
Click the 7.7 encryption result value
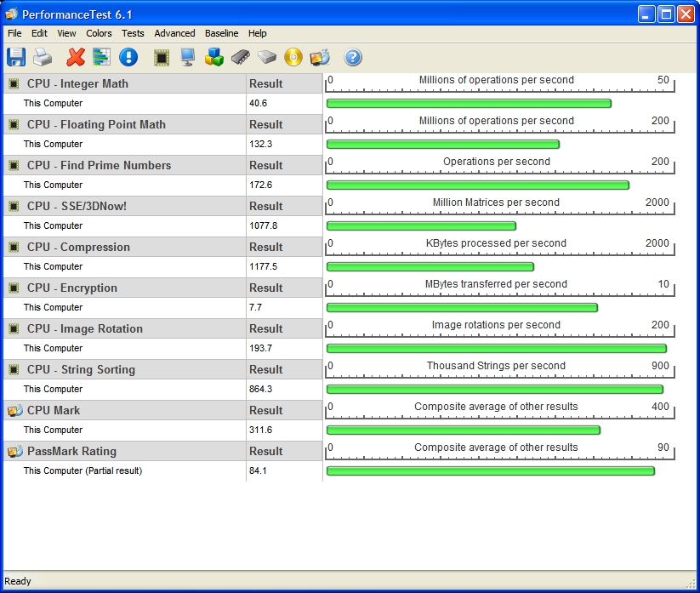click(255, 308)
